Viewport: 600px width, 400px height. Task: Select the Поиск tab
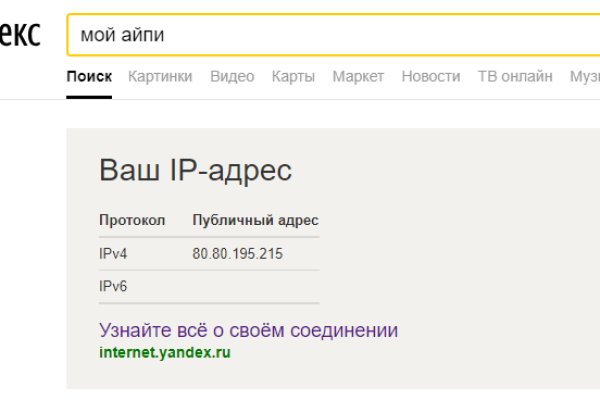point(89,76)
